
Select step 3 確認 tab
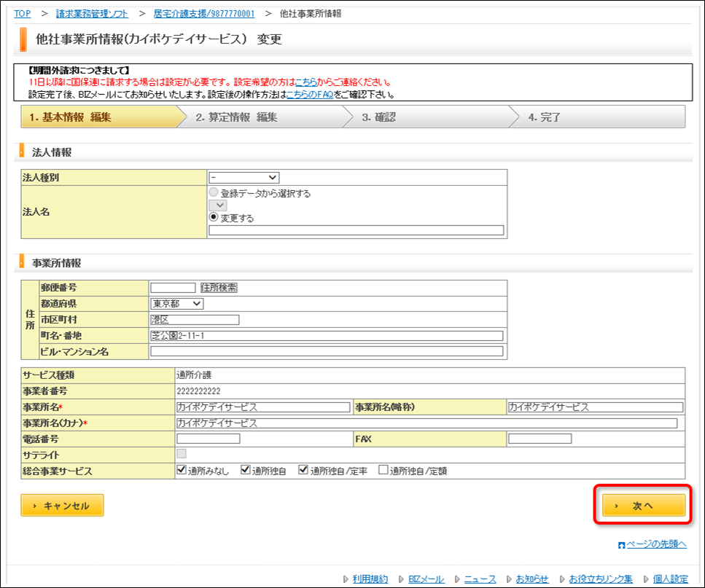[x=432, y=117]
